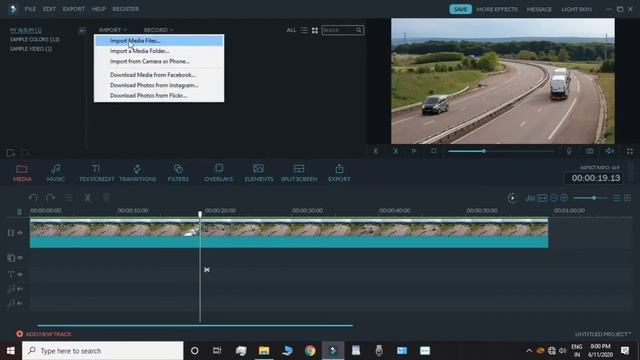Open the Transitions panel
This screenshot has width=640, height=360.
[x=138, y=173]
